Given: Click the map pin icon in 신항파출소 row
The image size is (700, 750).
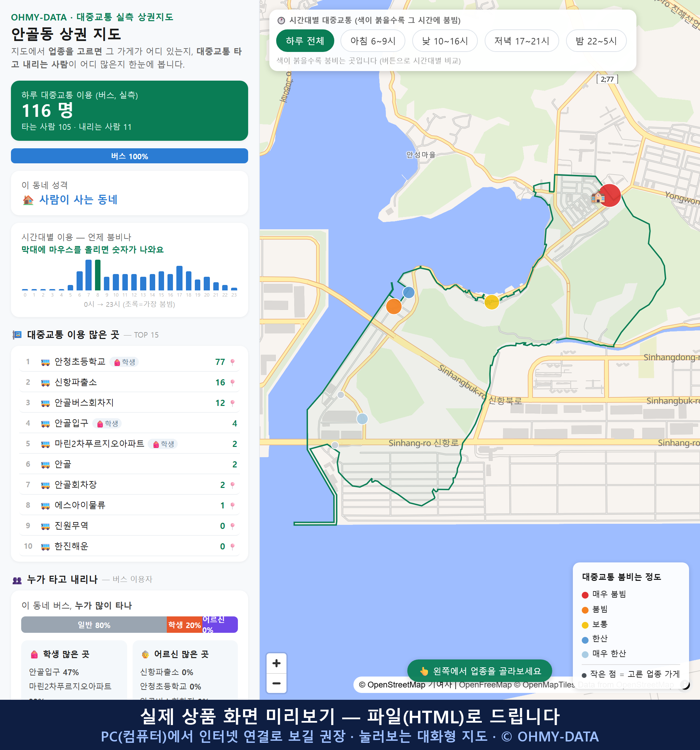Looking at the screenshot, I should (232, 383).
